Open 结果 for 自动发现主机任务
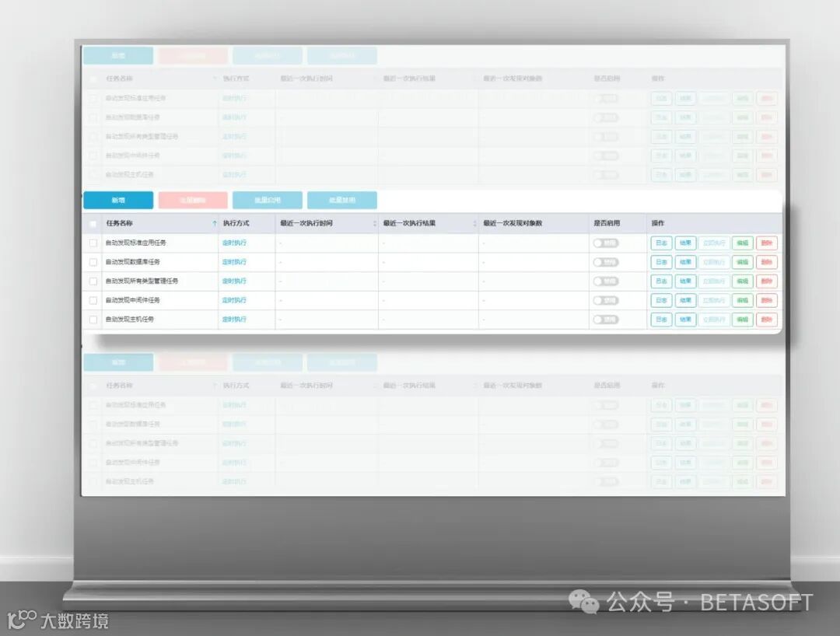 click(x=686, y=320)
